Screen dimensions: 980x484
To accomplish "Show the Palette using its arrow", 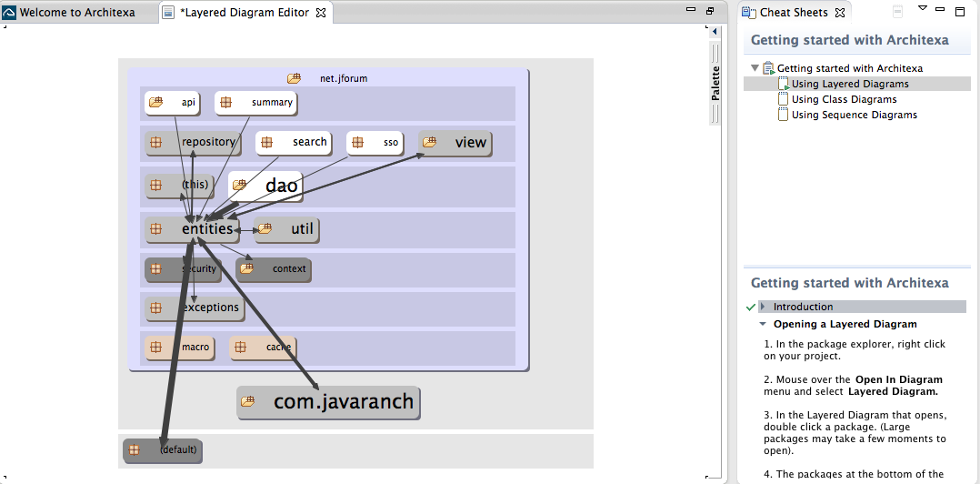I will [715, 32].
